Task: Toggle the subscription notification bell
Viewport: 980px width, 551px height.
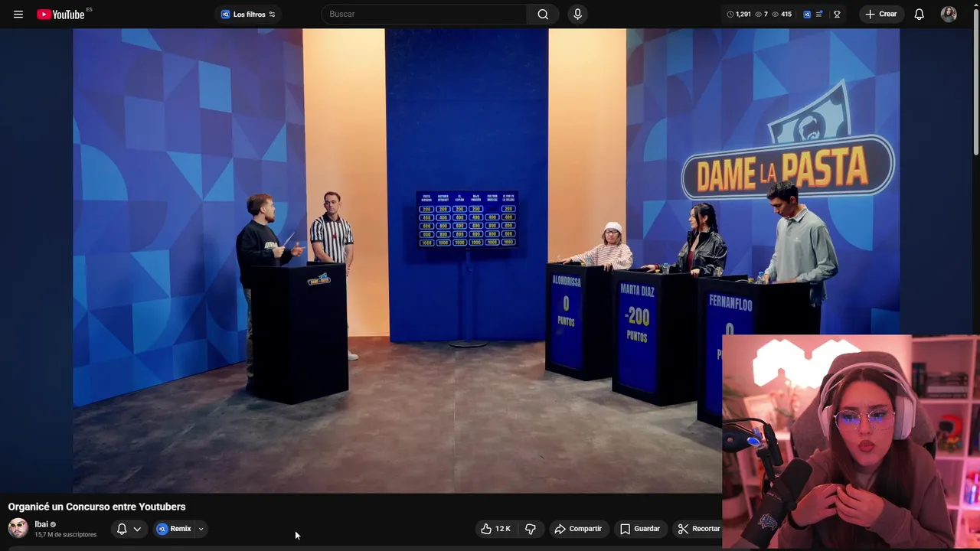Action: point(122,529)
